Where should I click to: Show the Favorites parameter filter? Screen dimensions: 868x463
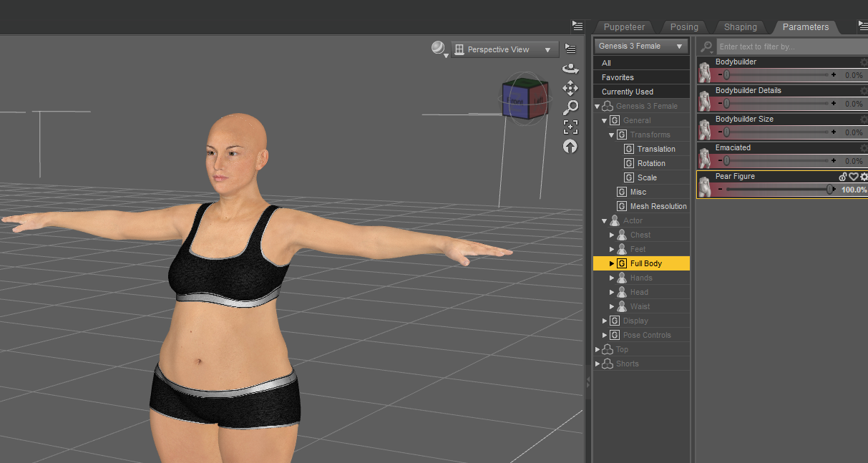point(641,77)
